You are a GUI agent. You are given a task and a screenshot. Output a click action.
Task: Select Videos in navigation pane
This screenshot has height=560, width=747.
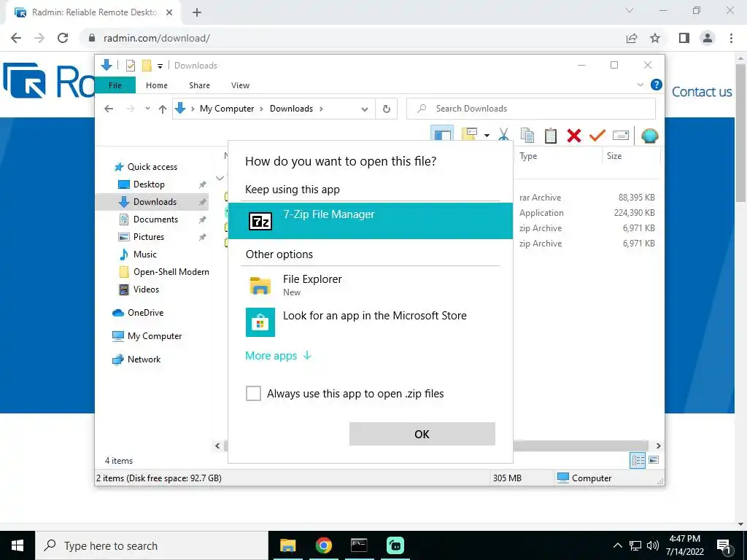[146, 289]
